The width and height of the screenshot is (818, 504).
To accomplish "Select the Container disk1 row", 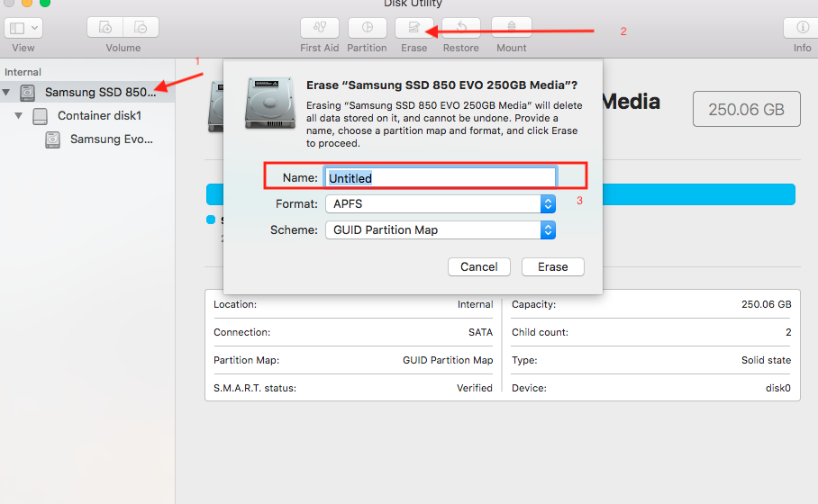I will (x=87, y=116).
